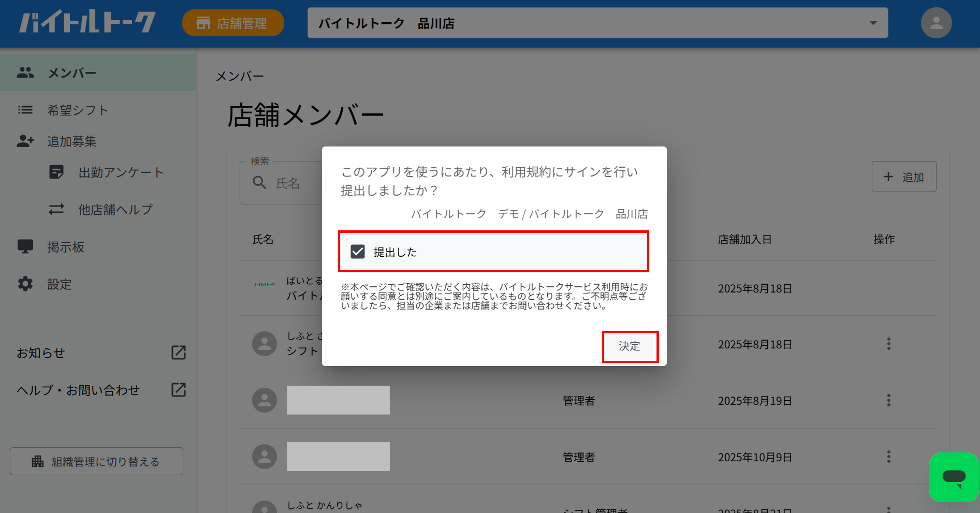Image resolution: width=980 pixels, height=513 pixels.
Task: Click 管理者 role in 2025年8月19日 row
Action: tap(579, 401)
